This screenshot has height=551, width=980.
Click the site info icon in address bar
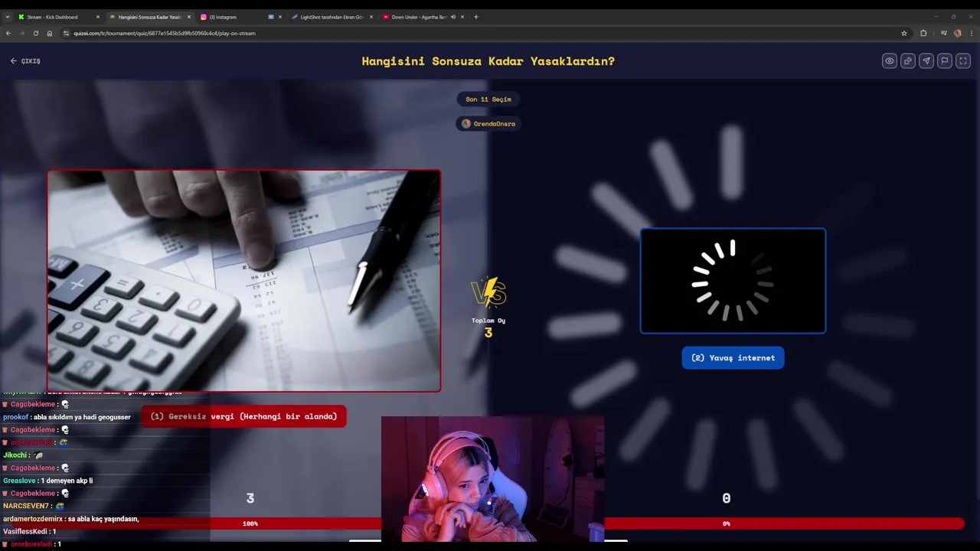click(x=67, y=33)
